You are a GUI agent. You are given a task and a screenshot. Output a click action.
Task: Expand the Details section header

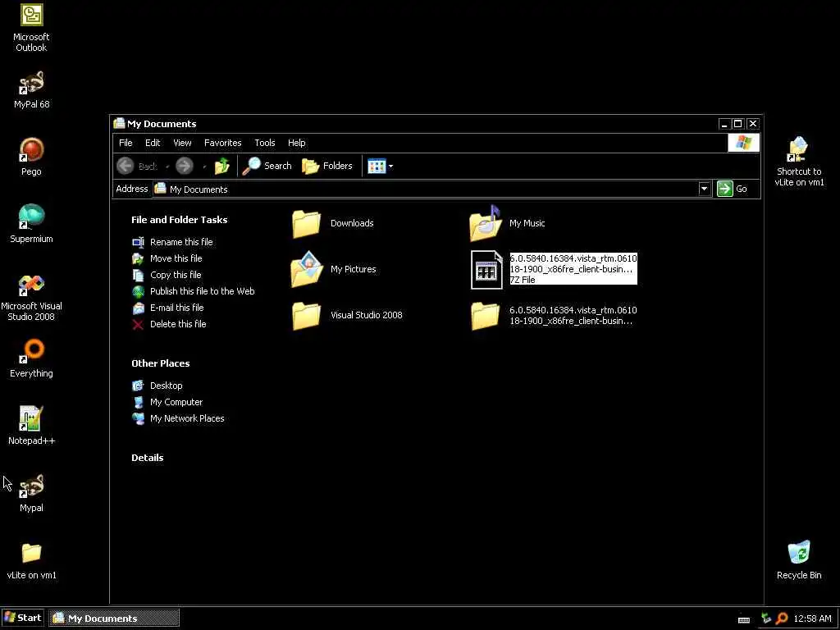tap(148, 458)
